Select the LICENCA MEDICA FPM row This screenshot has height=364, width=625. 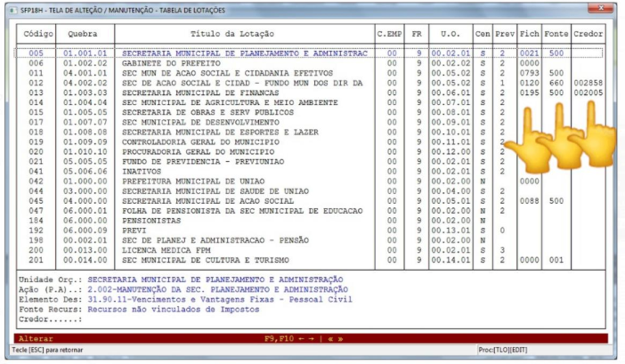coord(310,250)
